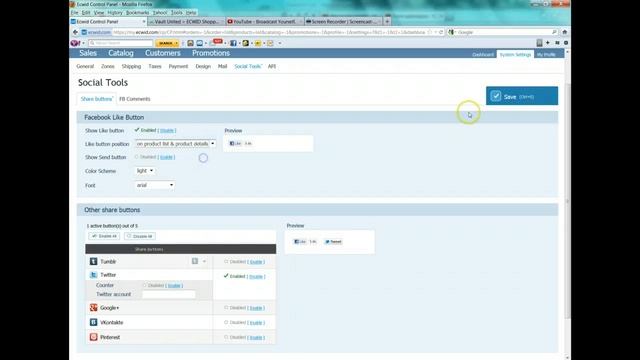
Task: Open the Like button position dropdown
Action: [x=175, y=144]
